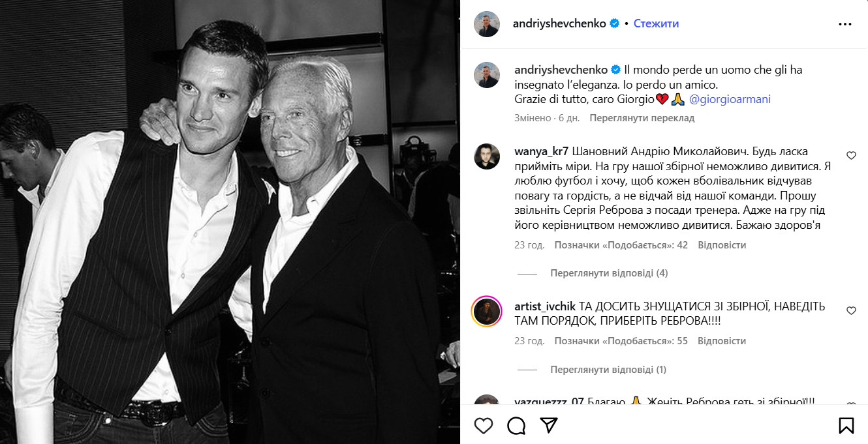The image size is (868, 444).
Task: Expand 1 reply under artist_ivchik comment
Action: click(608, 370)
